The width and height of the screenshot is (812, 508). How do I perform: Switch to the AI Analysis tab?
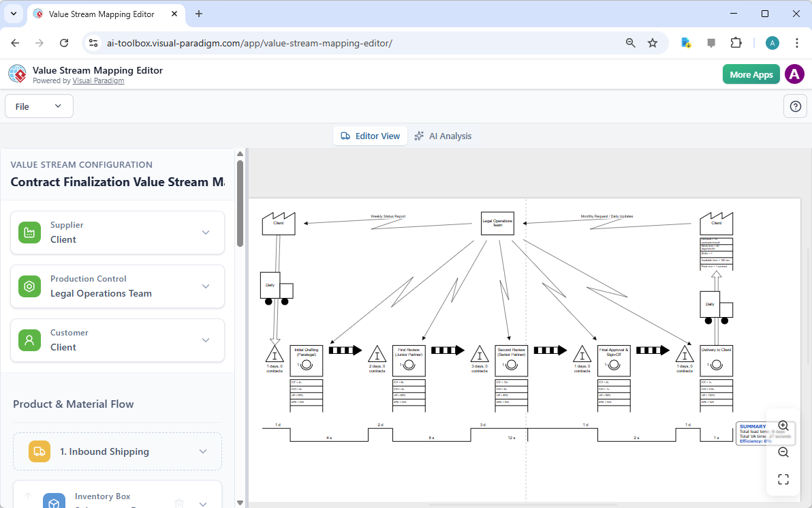443,136
